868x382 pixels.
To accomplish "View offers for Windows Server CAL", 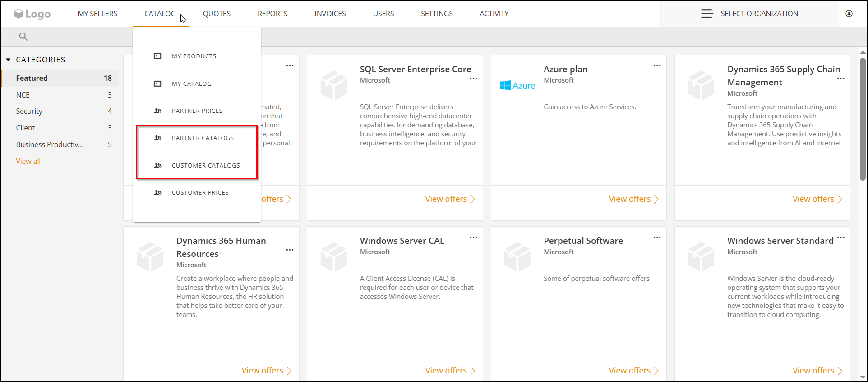I will (450, 371).
